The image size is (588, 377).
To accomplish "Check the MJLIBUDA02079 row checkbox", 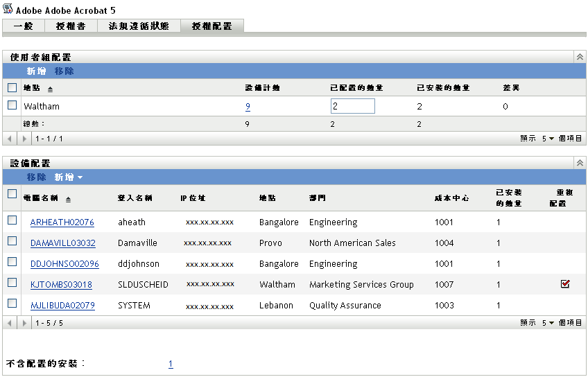I will tap(12, 303).
